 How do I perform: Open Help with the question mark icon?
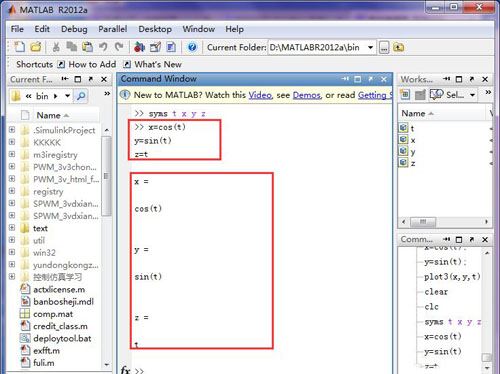pos(192,47)
